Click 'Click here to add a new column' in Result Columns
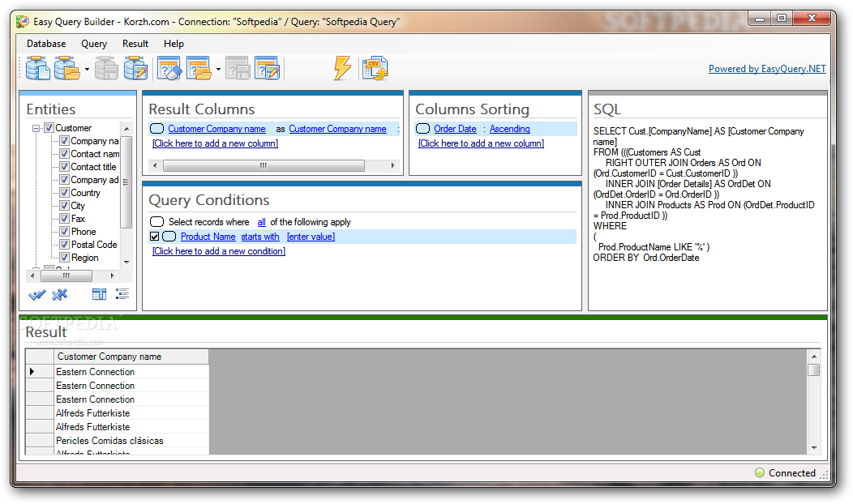The height and width of the screenshot is (504, 853). pos(216,143)
